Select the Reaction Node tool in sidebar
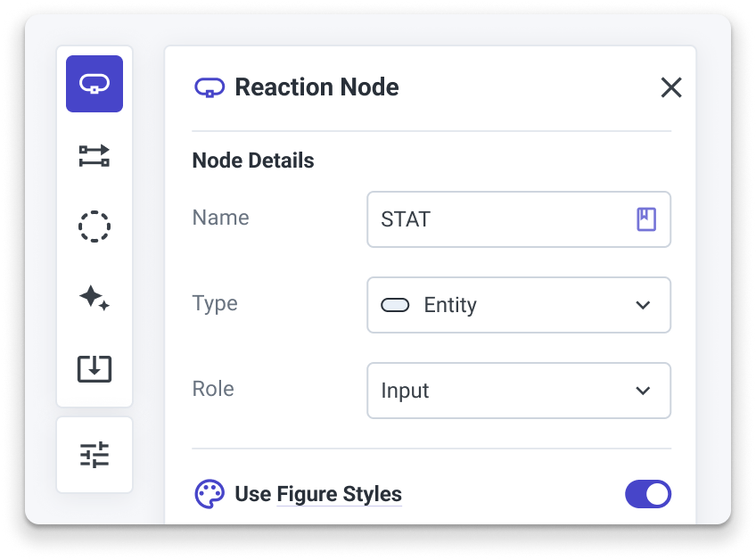 click(94, 84)
